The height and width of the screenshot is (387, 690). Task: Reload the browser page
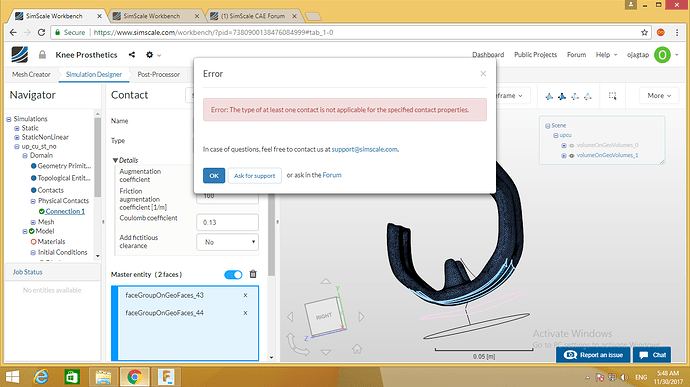pos(41,32)
